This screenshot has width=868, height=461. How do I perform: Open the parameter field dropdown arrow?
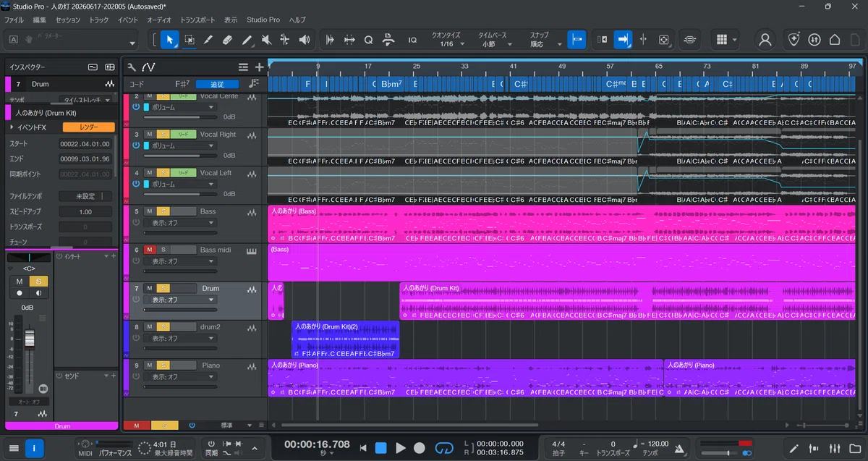(131, 43)
